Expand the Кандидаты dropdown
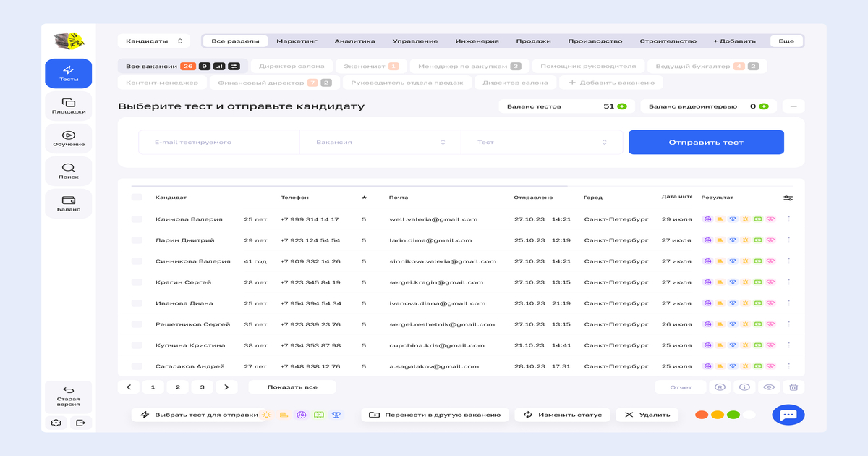 point(153,41)
